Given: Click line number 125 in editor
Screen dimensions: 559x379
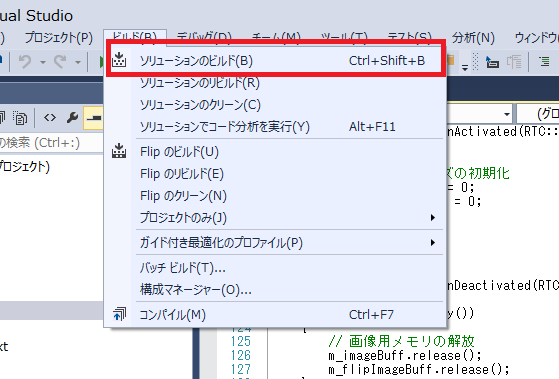Looking at the screenshot, I should (x=241, y=342).
